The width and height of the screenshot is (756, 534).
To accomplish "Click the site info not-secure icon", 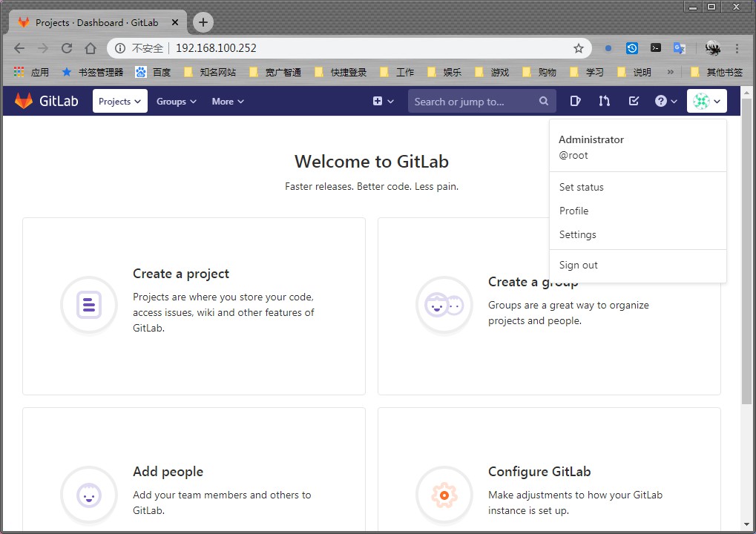I will point(120,47).
